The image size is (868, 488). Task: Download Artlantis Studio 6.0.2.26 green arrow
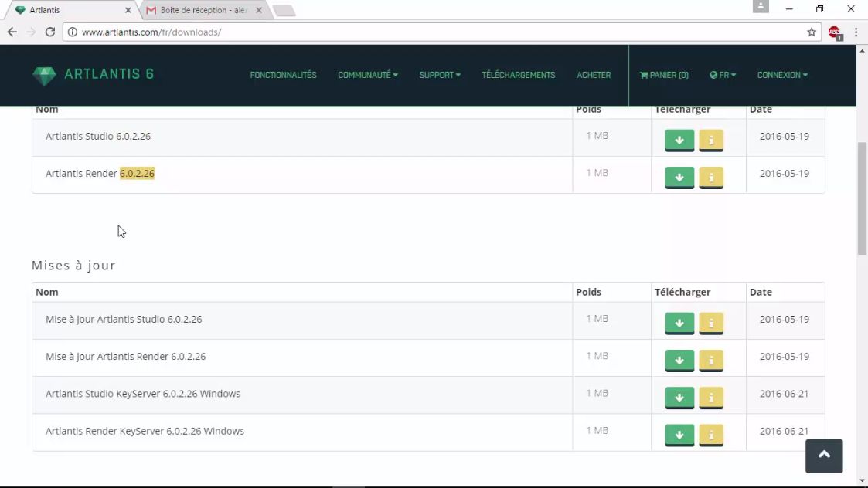point(679,140)
